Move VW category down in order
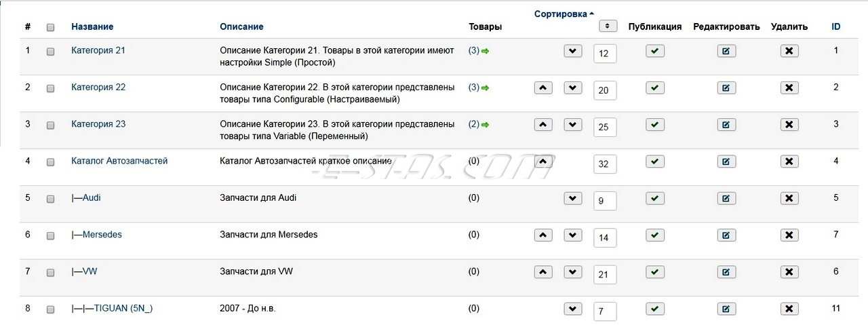Screen dimensions: 868x325 tap(573, 272)
